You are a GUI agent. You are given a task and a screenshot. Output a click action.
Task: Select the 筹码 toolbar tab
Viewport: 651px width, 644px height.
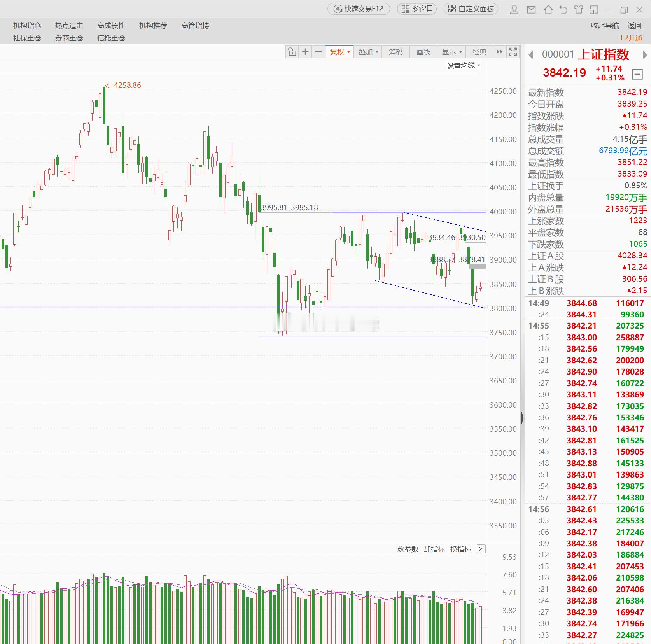[x=395, y=52]
